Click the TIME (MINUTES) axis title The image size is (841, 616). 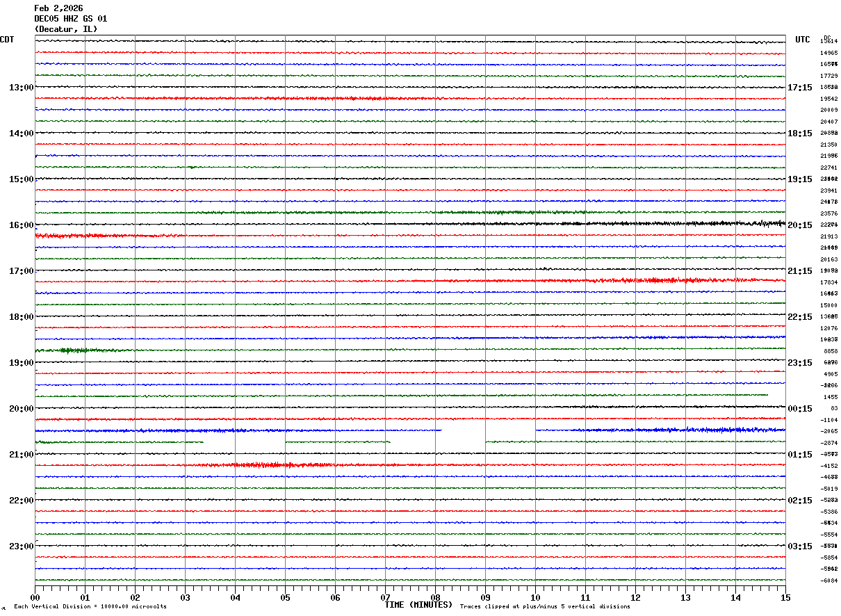418,605
